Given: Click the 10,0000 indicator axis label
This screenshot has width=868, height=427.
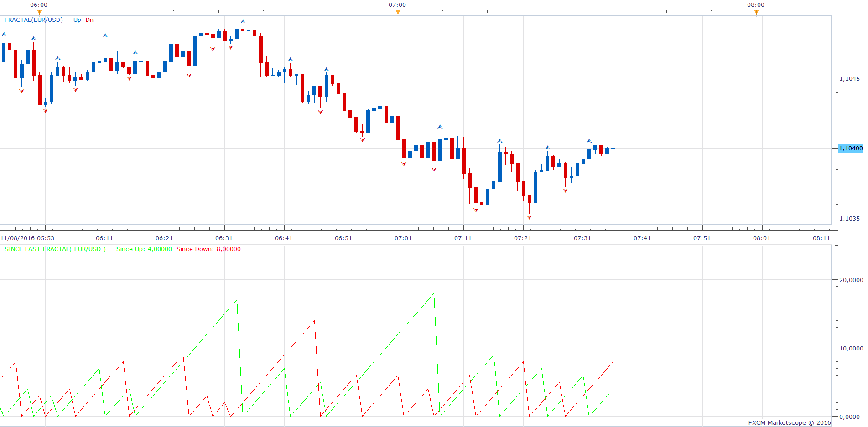Looking at the screenshot, I should (x=851, y=348).
